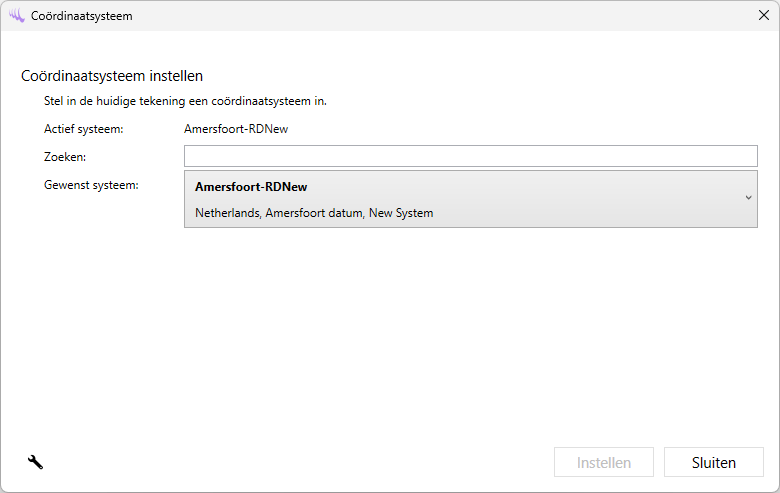Image resolution: width=780 pixels, height=493 pixels.
Task: Open the wrench settings icon
Action: 35,462
